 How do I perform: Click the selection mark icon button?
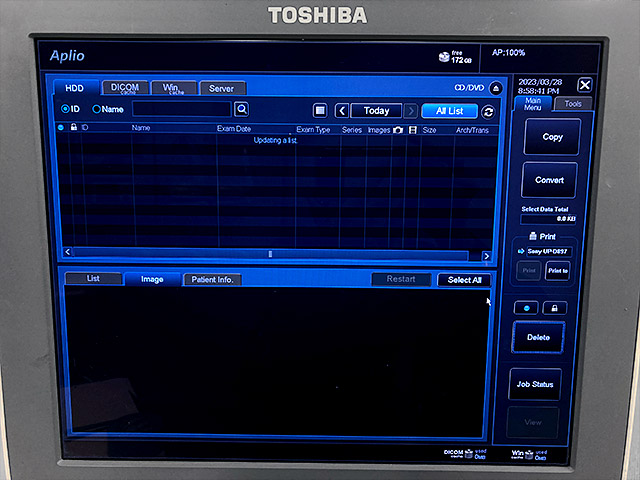point(526,308)
